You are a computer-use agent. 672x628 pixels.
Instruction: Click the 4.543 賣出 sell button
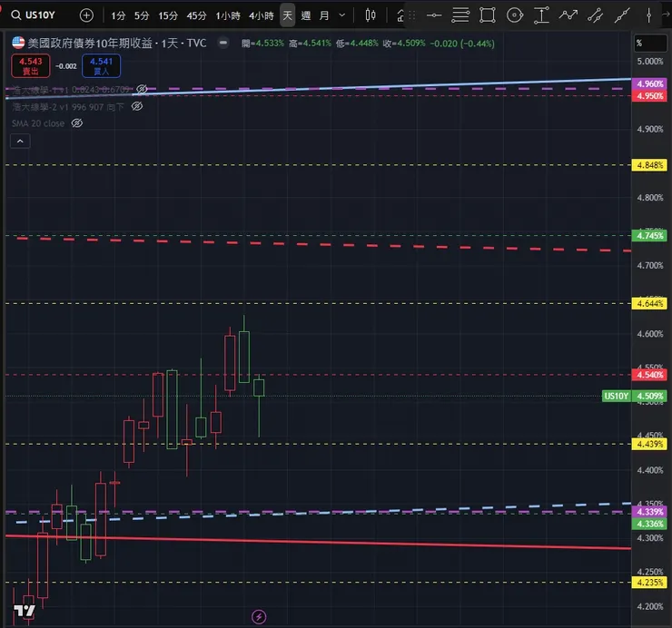[31, 66]
